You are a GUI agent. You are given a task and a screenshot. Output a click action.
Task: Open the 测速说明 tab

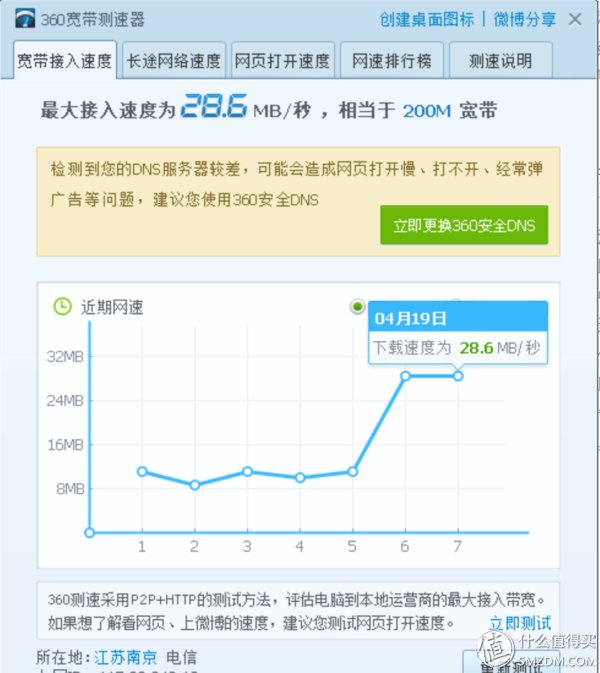click(x=501, y=61)
